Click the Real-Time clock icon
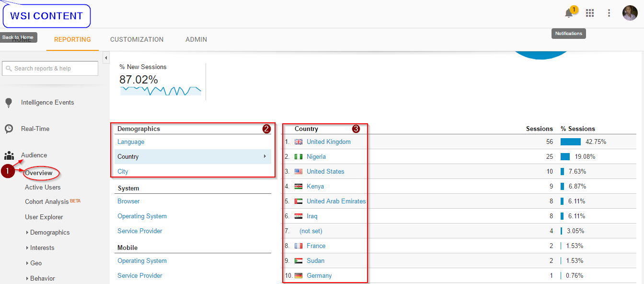644x284 pixels. tap(9, 129)
